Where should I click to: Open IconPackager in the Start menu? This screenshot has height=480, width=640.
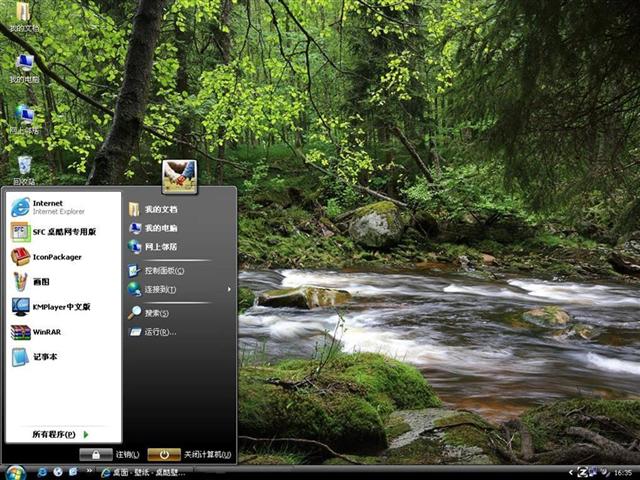tap(64, 257)
